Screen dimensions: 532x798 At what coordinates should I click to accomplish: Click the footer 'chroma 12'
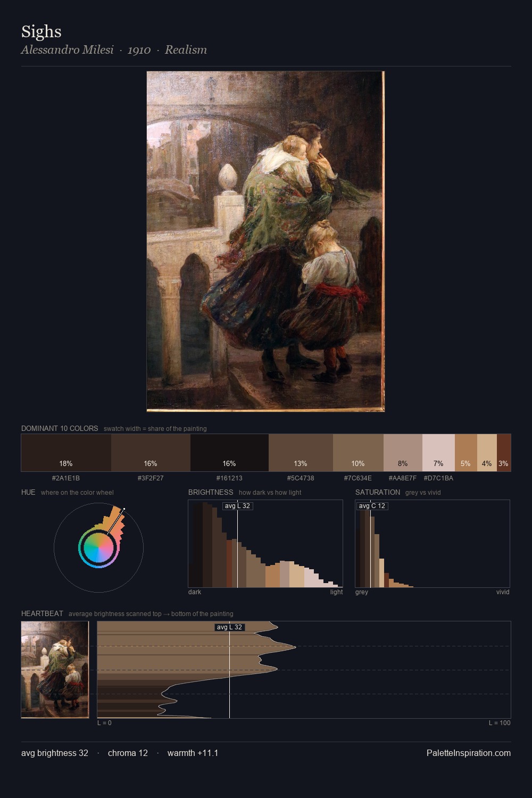(128, 753)
